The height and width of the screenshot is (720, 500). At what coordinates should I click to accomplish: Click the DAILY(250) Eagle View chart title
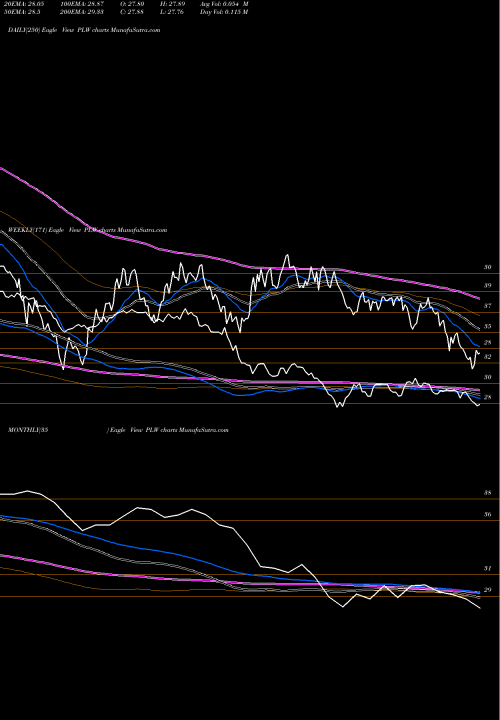[84, 30]
